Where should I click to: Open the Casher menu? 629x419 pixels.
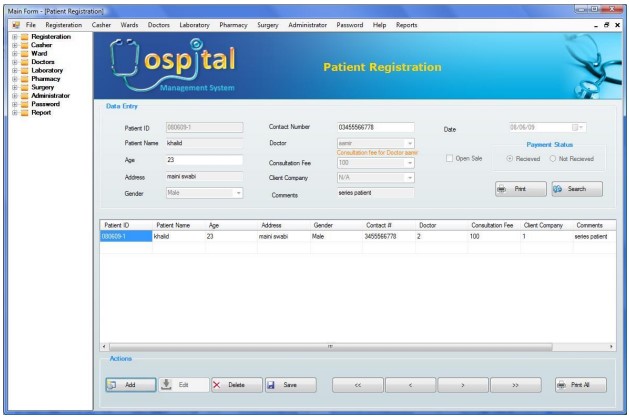coord(101,25)
